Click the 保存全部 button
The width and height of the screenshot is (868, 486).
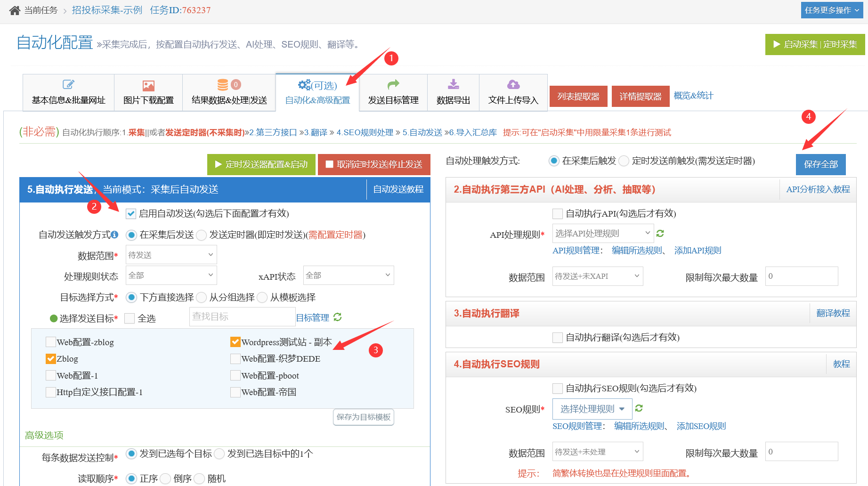[820, 164]
